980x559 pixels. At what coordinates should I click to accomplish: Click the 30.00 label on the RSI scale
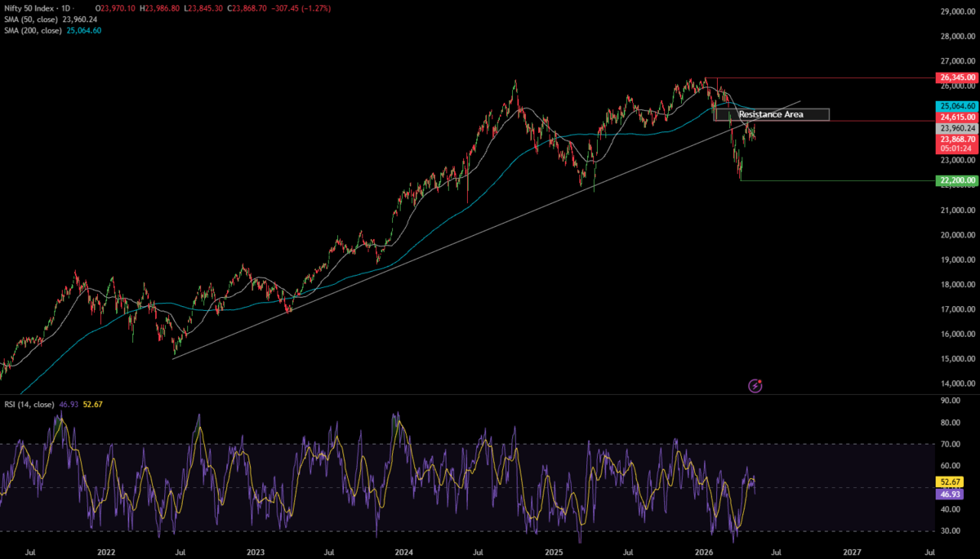[x=949, y=530]
